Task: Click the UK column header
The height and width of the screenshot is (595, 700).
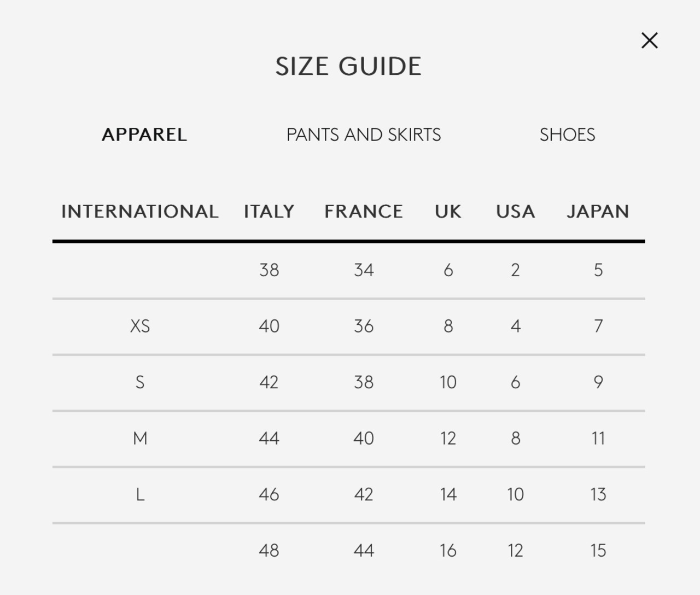Action: pos(448,212)
